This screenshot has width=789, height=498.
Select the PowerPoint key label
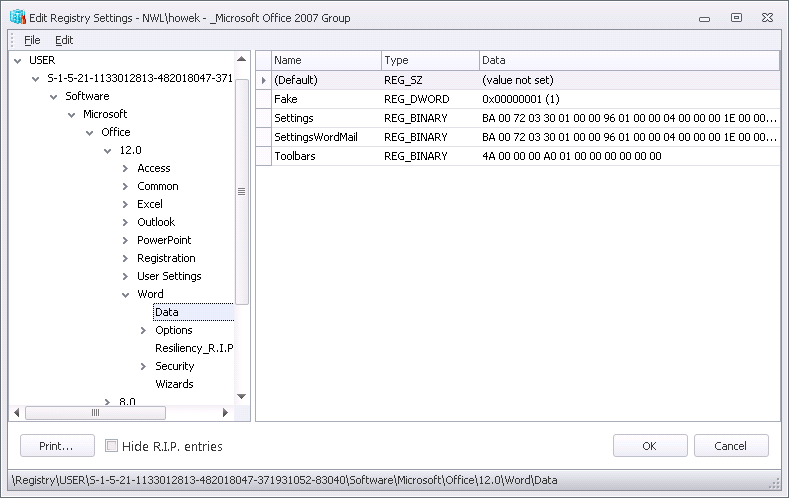click(164, 240)
